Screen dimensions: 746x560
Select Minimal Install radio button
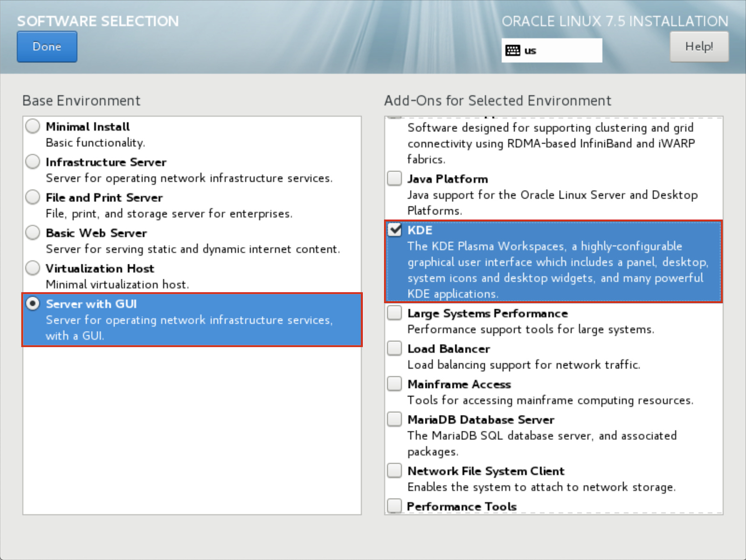pos(33,126)
